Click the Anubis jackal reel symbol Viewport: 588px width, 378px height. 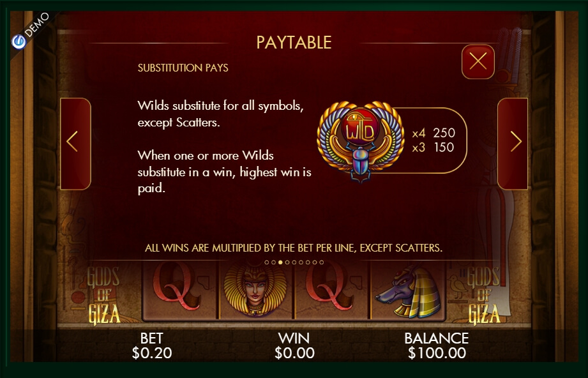408,291
